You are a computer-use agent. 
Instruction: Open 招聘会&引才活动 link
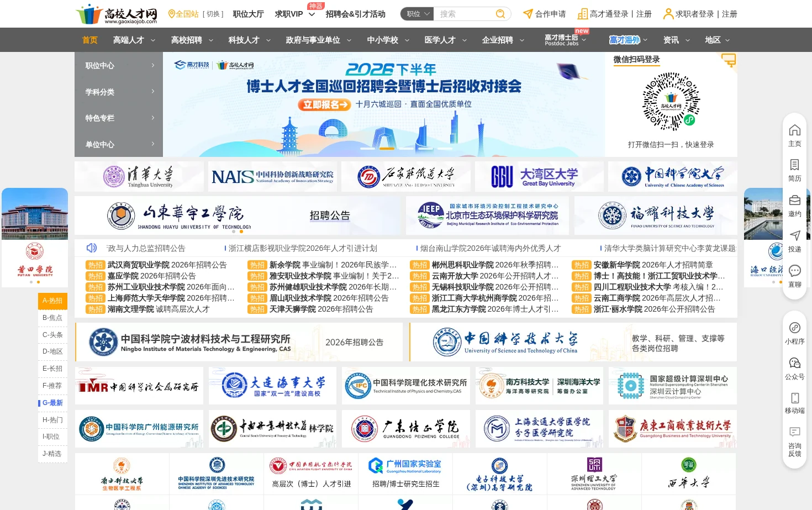coord(355,14)
